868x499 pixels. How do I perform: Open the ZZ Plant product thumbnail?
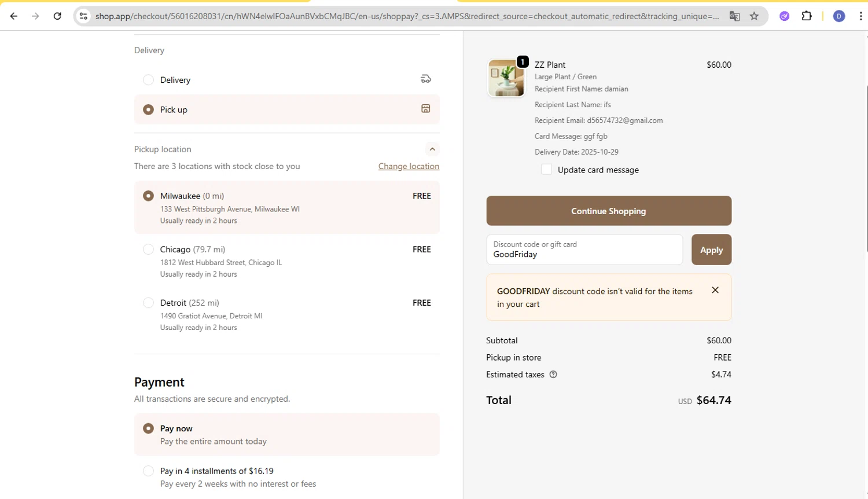(506, 78)
